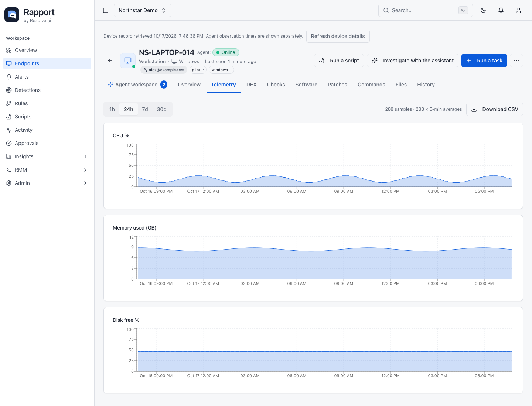
Task: Open Detections in the sidebar
Action: click(x=47, y=90)
